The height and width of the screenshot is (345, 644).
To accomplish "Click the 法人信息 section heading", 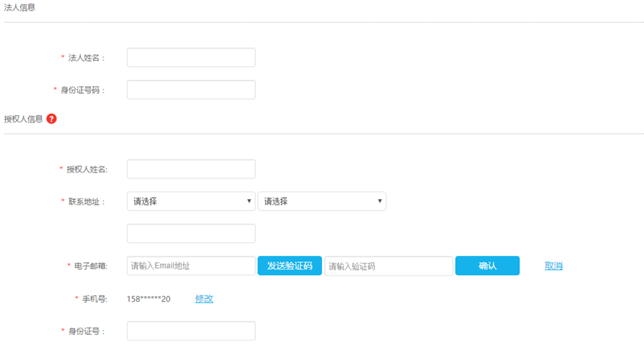I will point(20,7).
